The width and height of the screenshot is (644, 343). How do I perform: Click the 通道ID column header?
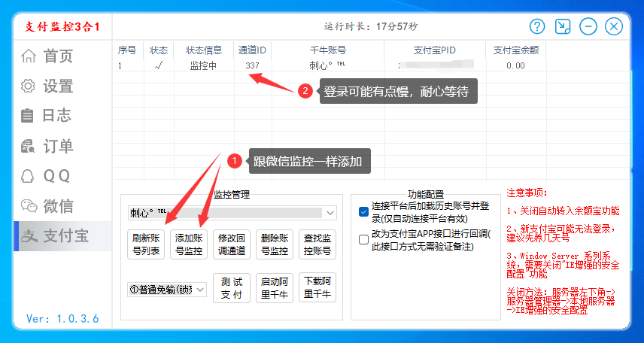tap(252, 50)
